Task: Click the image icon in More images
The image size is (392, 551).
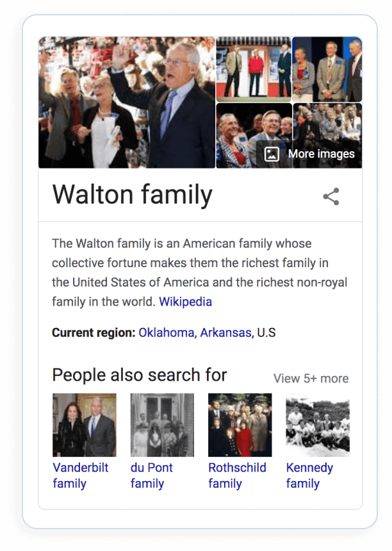Action: pyautogui.click(x=272, y=154)
